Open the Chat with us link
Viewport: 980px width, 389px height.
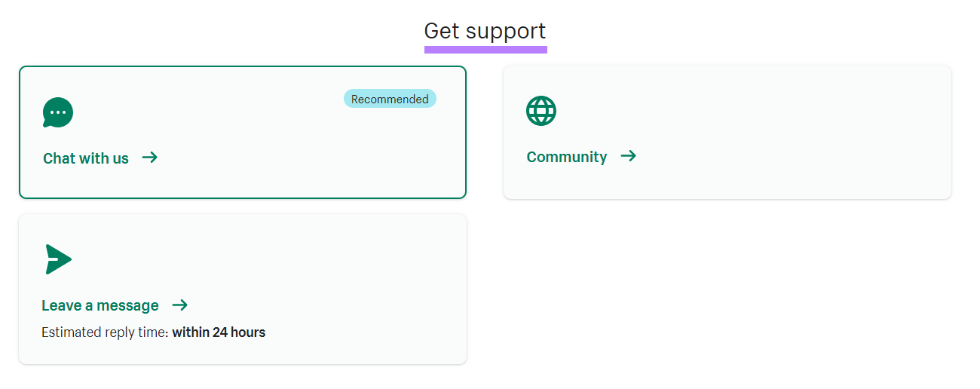point(86,158)
